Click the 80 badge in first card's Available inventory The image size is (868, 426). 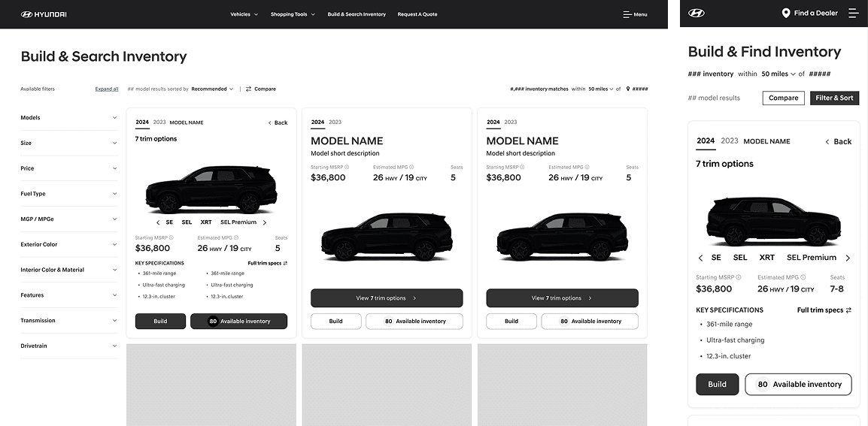[x=213, y=322]
